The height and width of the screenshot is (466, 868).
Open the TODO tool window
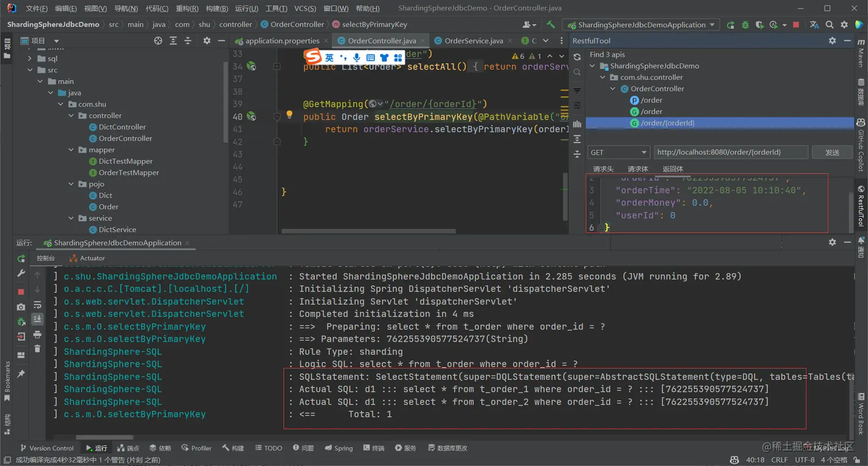click(x=269, y=448)
